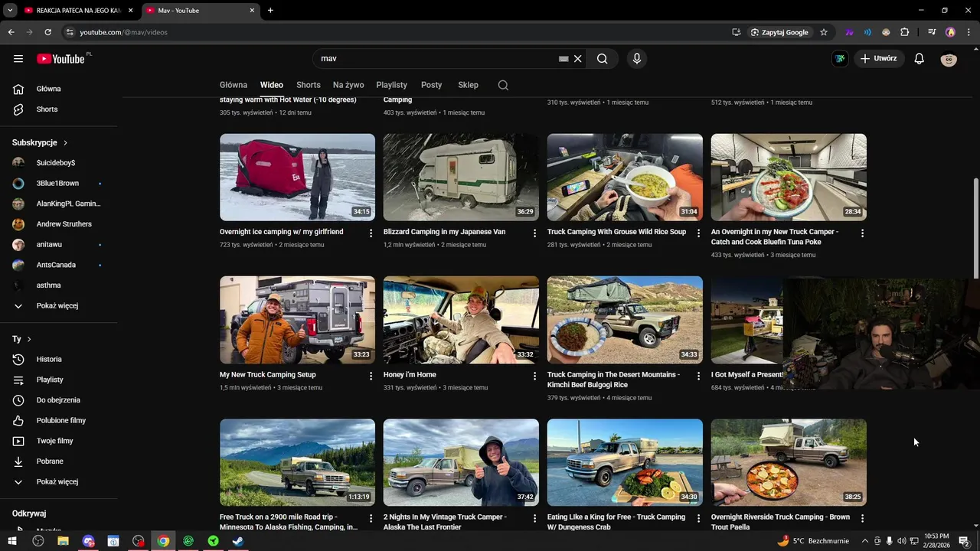This screenshot has width=980, height=551.
Task: Reload the page
Action: pos(47,32)
